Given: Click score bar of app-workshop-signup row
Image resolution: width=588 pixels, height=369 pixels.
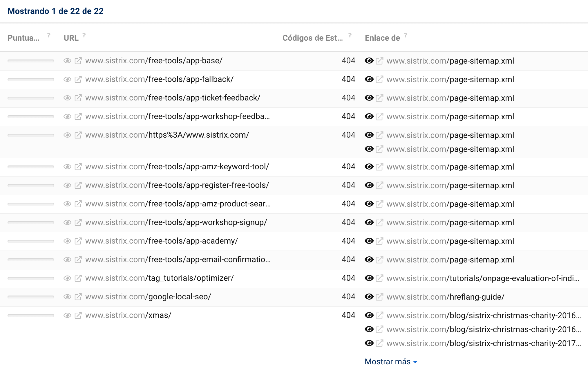Looking at the screenshot, I should pyautogui.click(x=31, y=222).
